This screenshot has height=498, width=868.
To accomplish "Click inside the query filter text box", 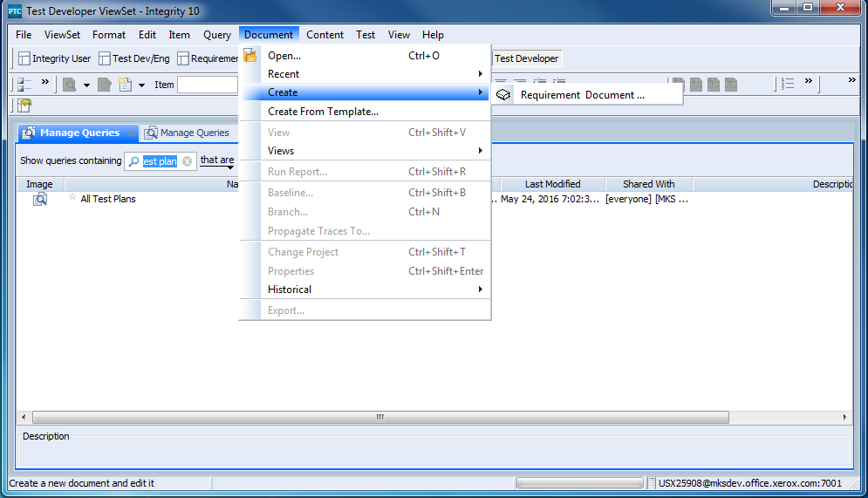I will (160, 161).
